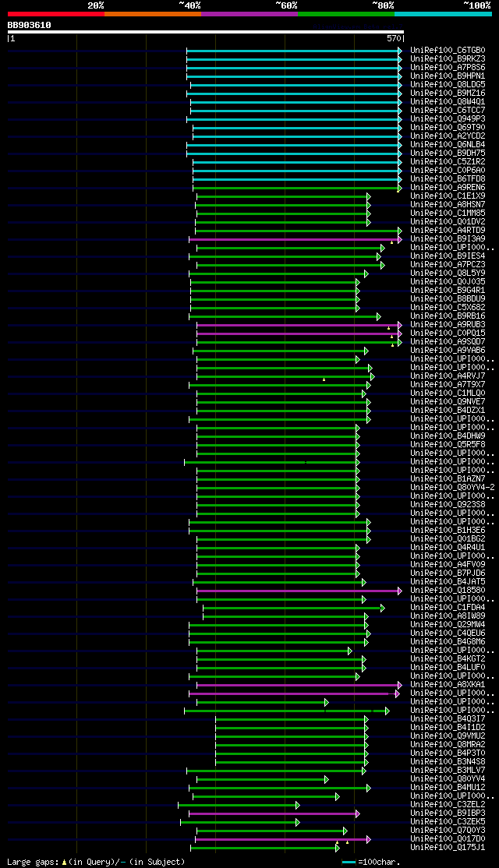The width and height of the screenshot is (499, 868).
Task: Click the purple alignment bar for Q18580
Action: 299,591
